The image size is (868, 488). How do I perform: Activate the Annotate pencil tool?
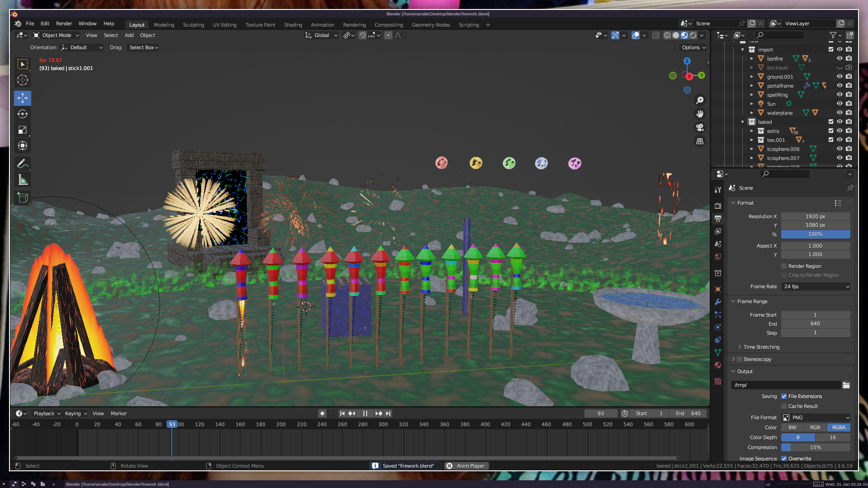tap(23, 164)
